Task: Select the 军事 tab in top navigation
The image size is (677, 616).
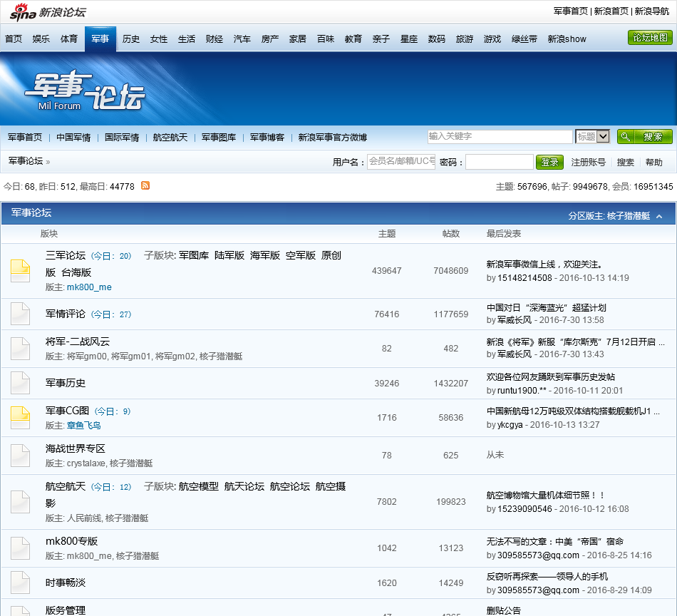Action: point(100,39)
